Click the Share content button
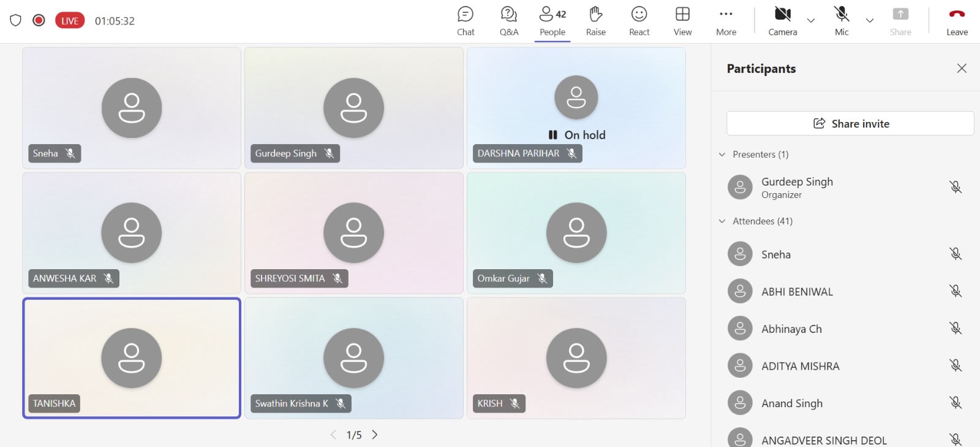The image size is (980, 447). [x=900, y=21]
